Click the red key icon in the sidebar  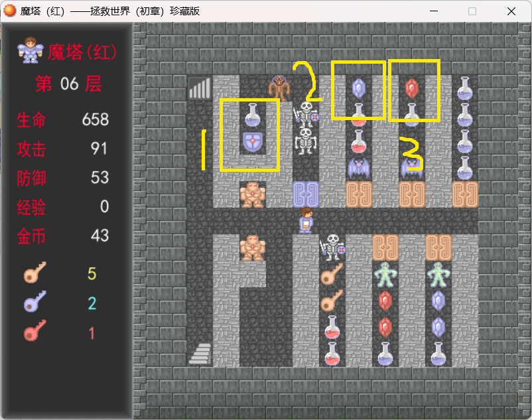click(x=35, y=331)
